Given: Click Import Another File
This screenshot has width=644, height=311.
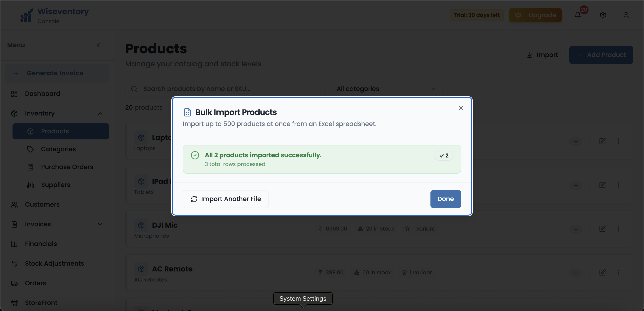Looking at the screenshot, I should click(x=225, y=199).
